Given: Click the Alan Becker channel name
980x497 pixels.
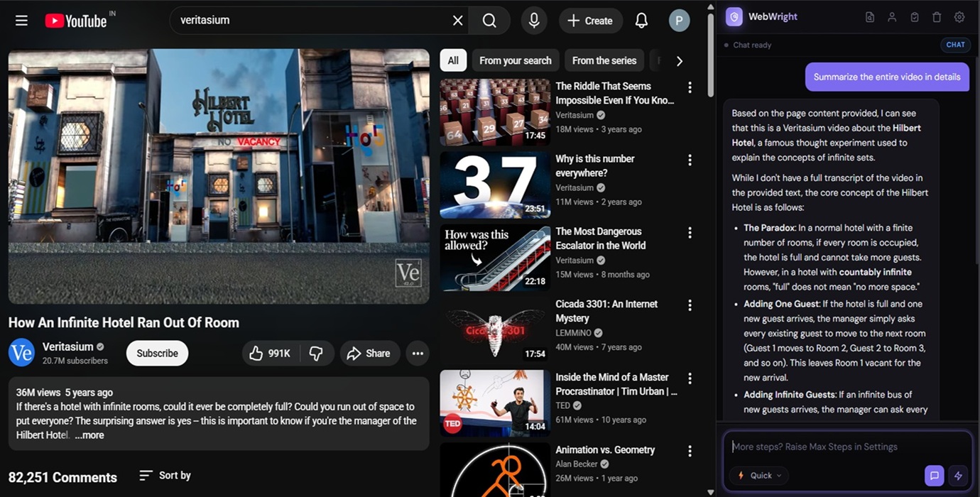Looking at the screenshot, I should pyautogui.click(x=577, y=464).
